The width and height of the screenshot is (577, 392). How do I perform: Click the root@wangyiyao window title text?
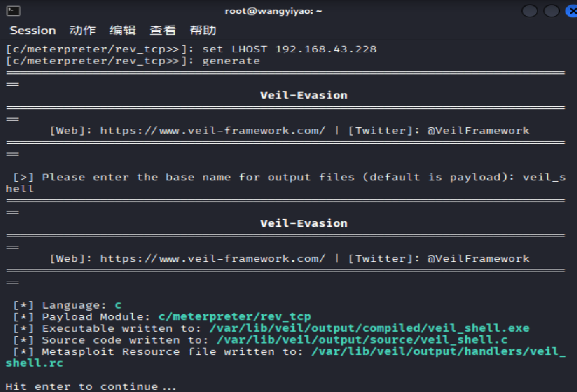point(273,11)
